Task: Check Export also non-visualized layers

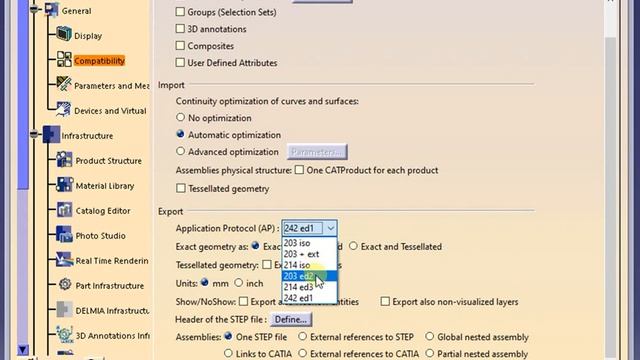Action: point(385,301)
